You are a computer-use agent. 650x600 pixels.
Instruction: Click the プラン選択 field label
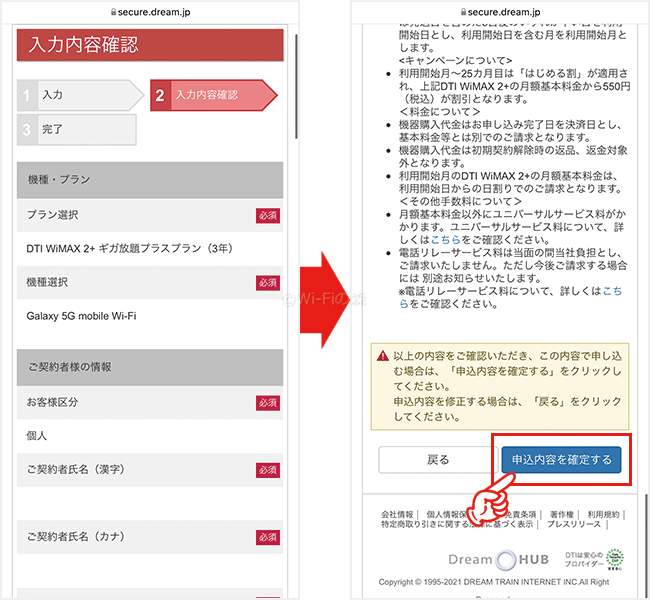[52, 215]
